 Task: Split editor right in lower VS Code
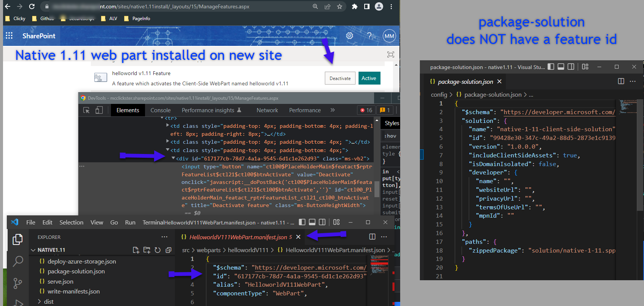click(x=373, y=237)
